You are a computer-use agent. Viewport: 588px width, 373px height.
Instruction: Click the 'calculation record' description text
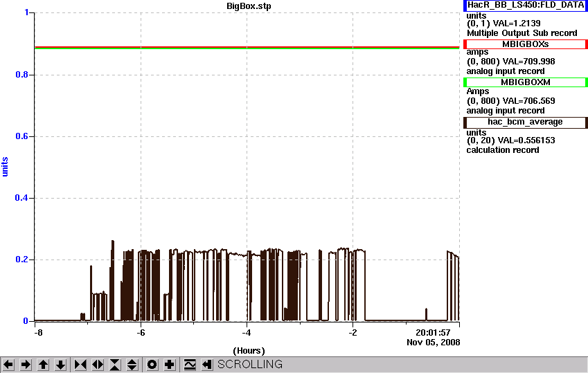[x=503, y=150]
